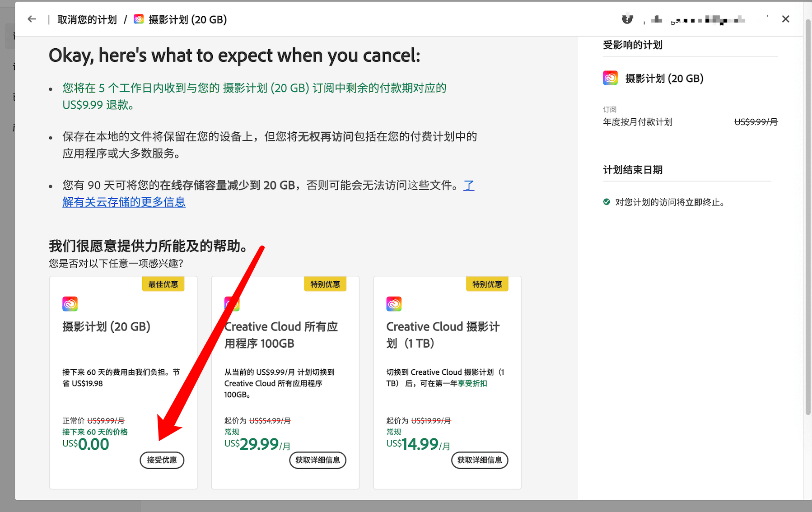This screenshot has height=512, width=812.
Task: Click the account avatar icon at top right
Action: pyautogui.click(x=628, y=19)
